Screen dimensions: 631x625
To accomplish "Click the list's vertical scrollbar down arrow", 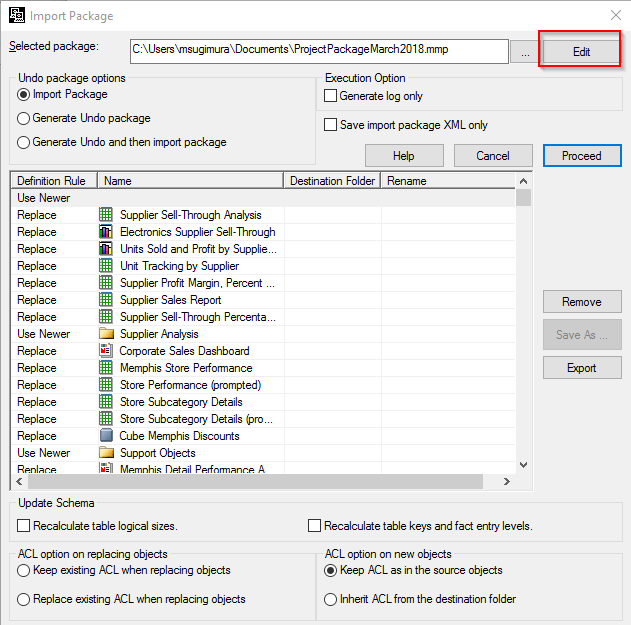I will point(523,464).
